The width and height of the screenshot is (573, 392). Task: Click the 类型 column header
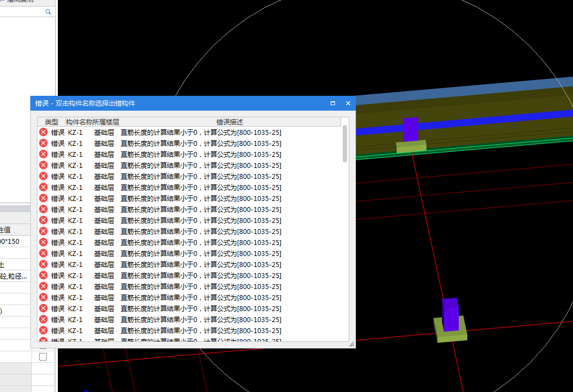tap(52, 122)
